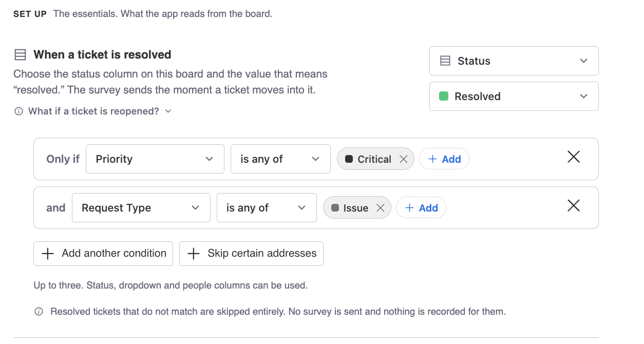This screenshot has height=344, width=644.
Task: Expand 'What if a ticket is reopened?'
Action: (x=93, y=111)
